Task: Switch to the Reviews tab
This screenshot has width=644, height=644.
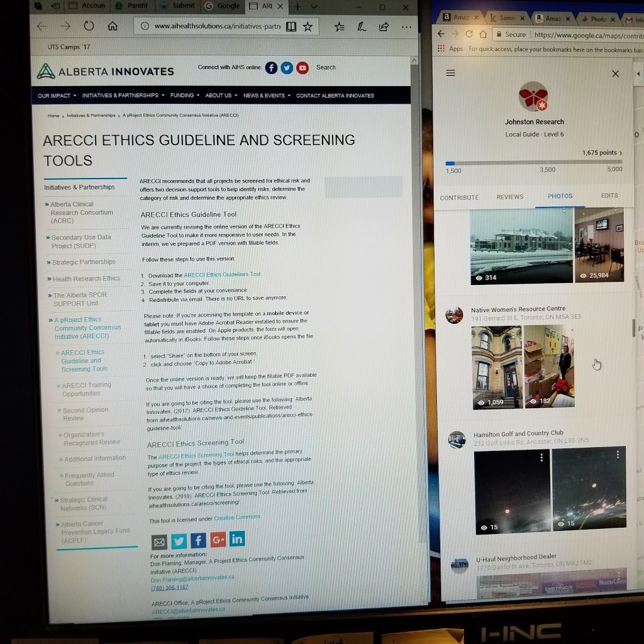Action: coord(509,197)
